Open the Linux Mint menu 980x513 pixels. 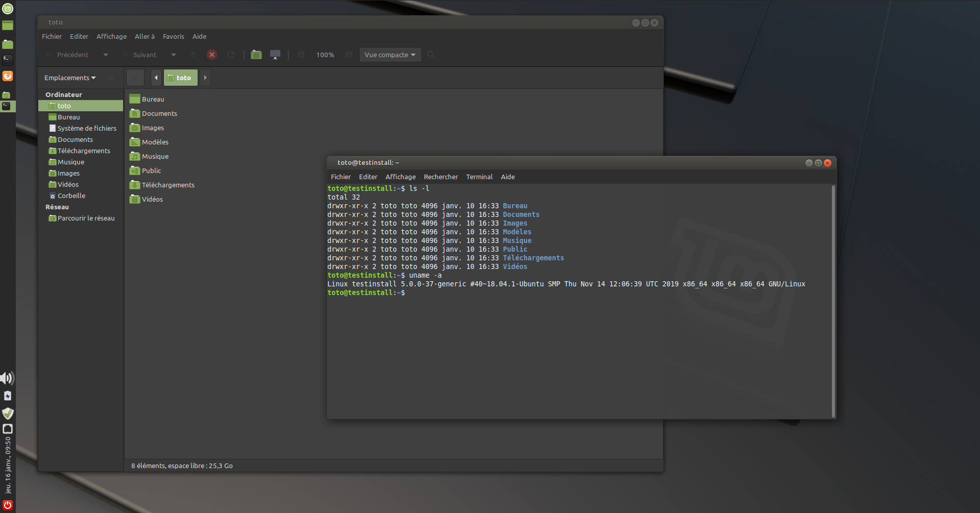click(x=8, y=8)
